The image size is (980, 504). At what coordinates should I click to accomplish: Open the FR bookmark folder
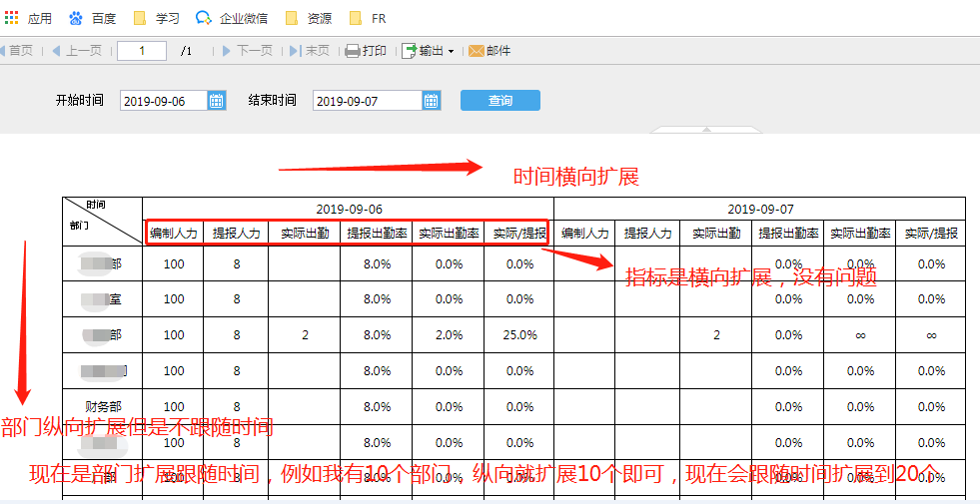click(369, 18)
